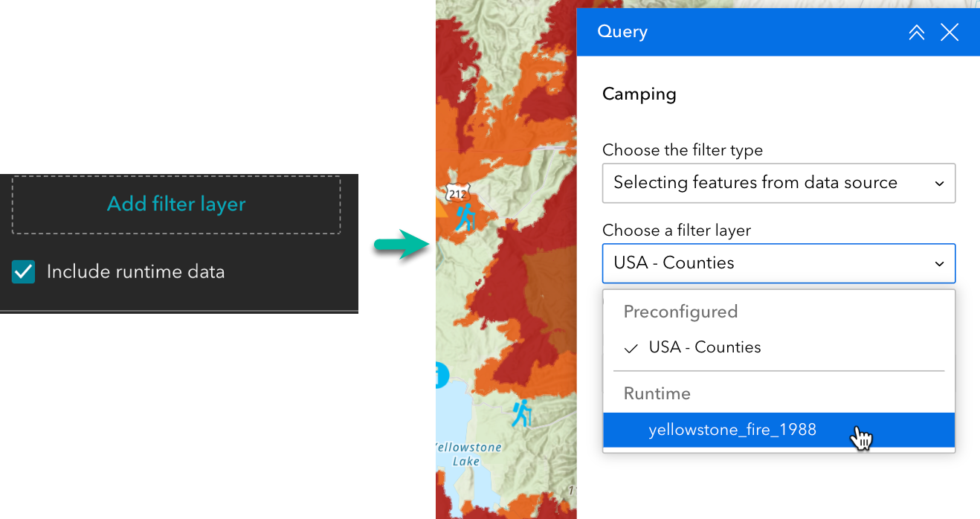The width and height of the screenshot is (980, 519).
Task: Click the Preconfigured group header
Action: click(x=680, y=312)
